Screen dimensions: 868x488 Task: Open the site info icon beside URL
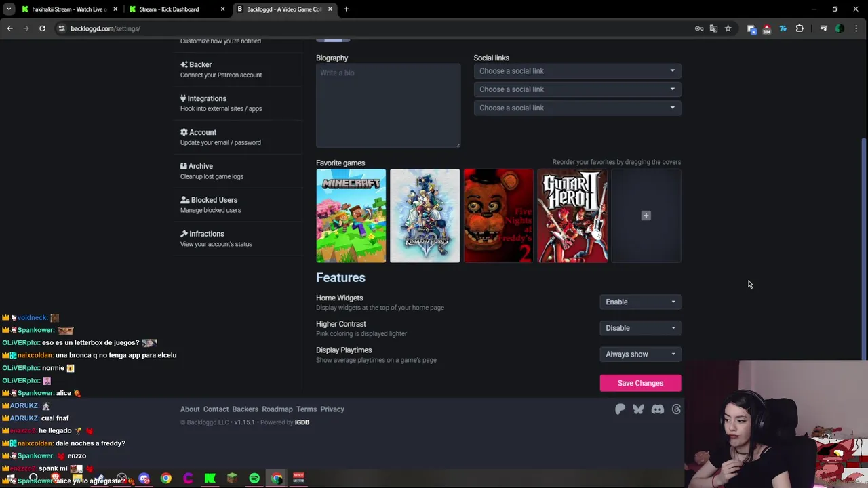(62, 28)
